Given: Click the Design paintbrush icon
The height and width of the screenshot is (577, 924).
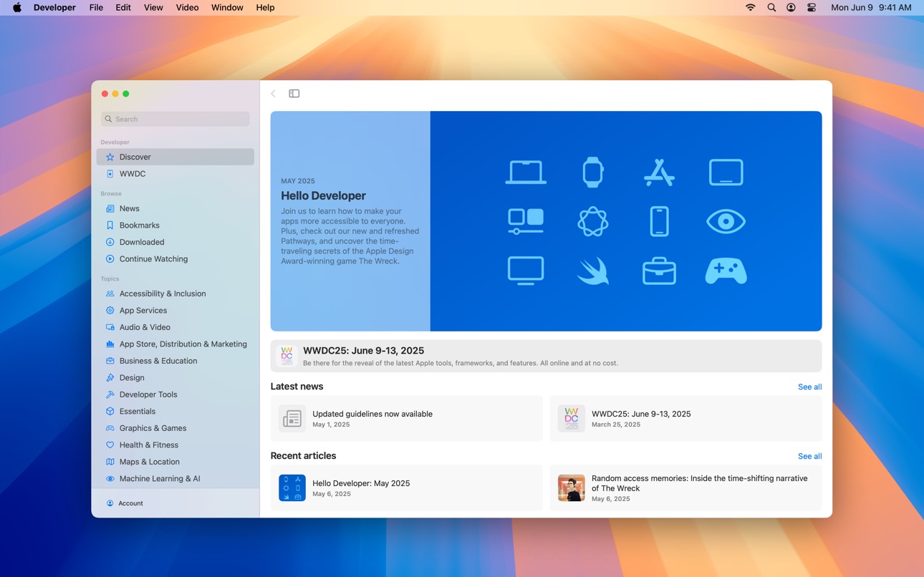Looking at the screenshot, I should [x=110, y=378].
